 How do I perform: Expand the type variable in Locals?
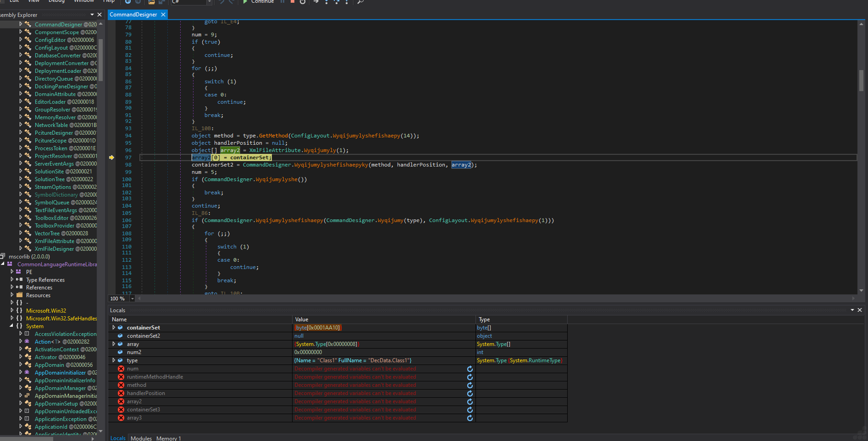click(114, 360)
